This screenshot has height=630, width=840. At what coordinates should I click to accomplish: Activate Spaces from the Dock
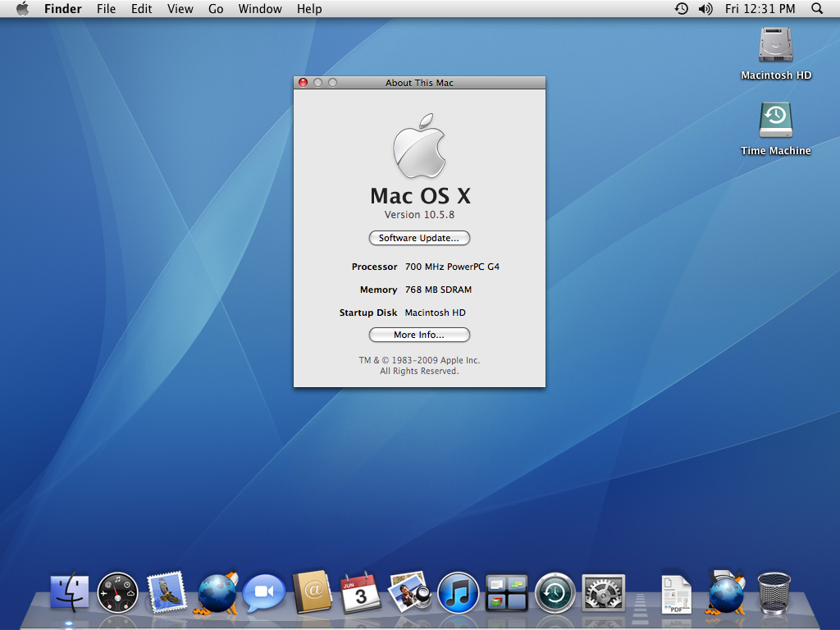tap(507, 592)
